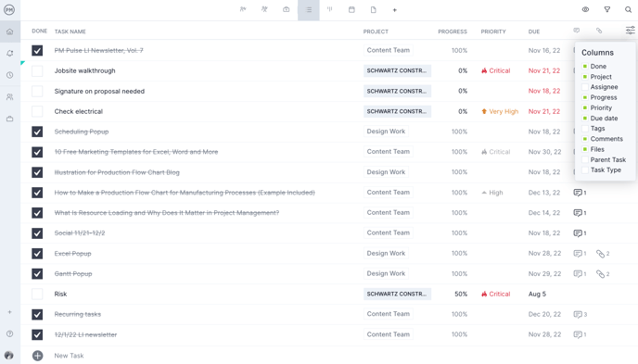Switch to the list view tab
638x364 pixels.
[x=309, y=10]
